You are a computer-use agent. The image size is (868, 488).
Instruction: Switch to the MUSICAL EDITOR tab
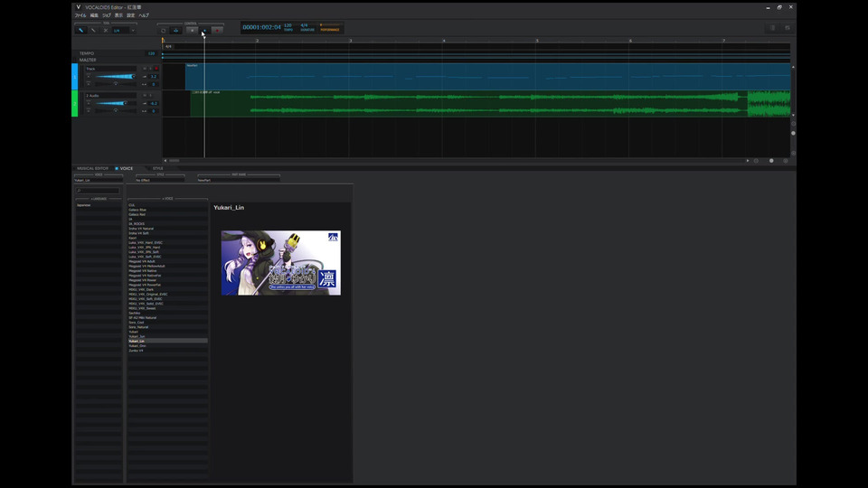click(x=92, y=168)
